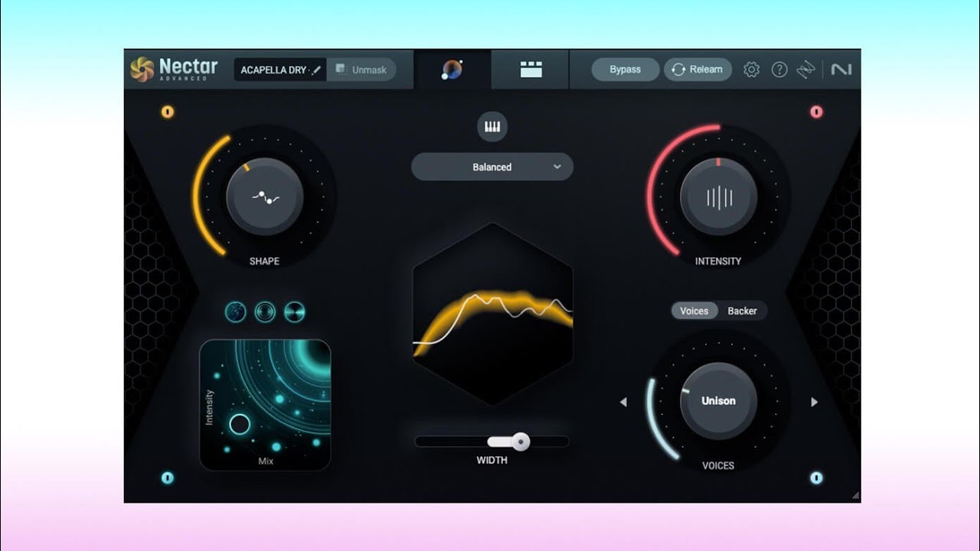Toggle the red Intensity section power button

pyautogui.click(x=816, y=112)
